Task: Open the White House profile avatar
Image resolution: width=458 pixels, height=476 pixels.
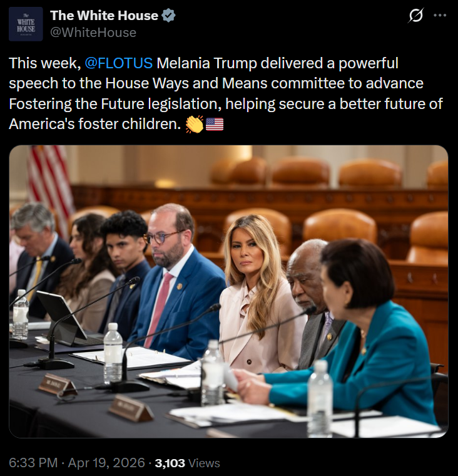Action: point(26,24)
